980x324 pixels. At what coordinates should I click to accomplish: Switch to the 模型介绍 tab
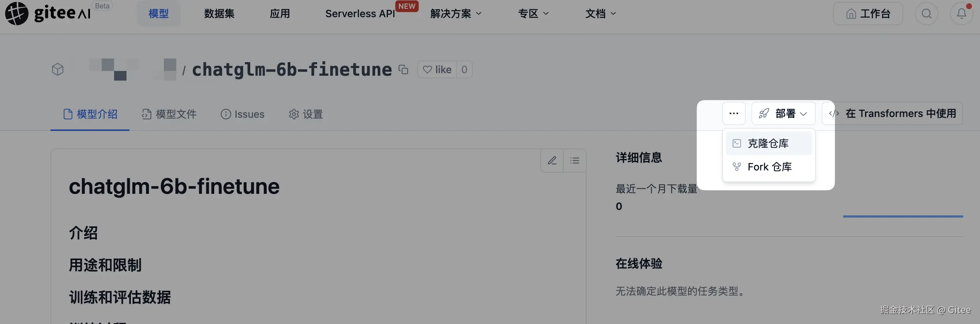pos(90,114)
